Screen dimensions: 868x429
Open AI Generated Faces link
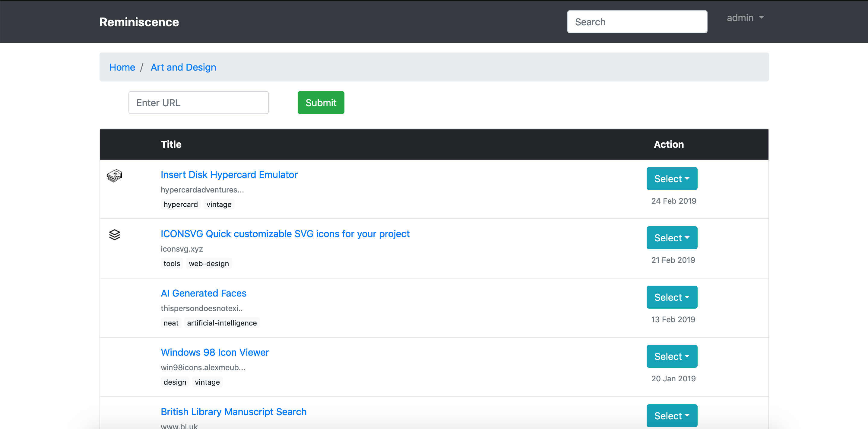204,293
